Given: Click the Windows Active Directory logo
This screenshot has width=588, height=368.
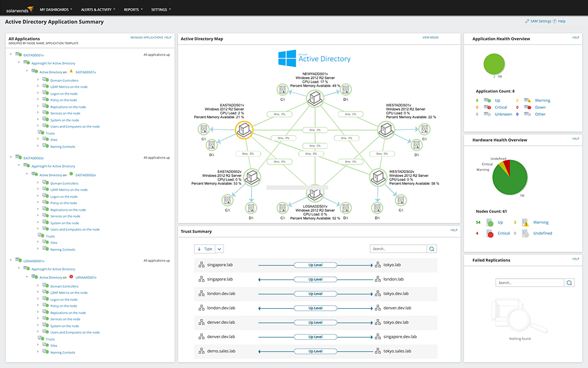Looking at the screenshot, I should coord(314,59).
